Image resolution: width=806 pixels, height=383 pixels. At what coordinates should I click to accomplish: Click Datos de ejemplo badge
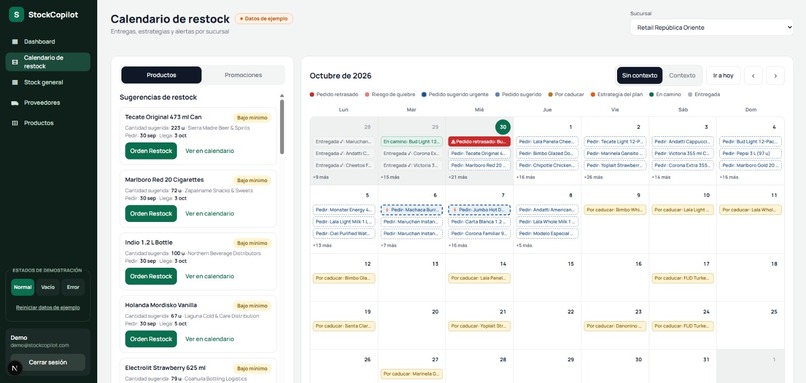[x=264, y=19]
